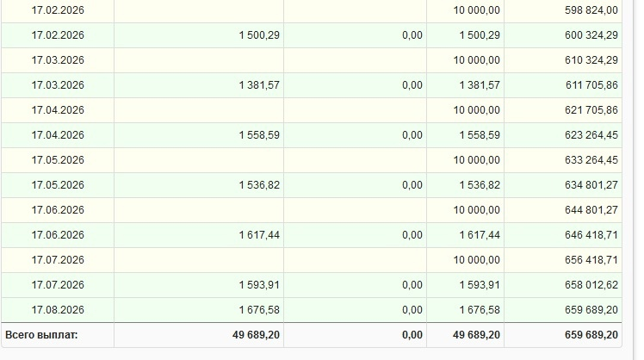Click the balance 611 705,86
Image resolution: width=644 pixels, height=360 pixels.
point(591,85)
